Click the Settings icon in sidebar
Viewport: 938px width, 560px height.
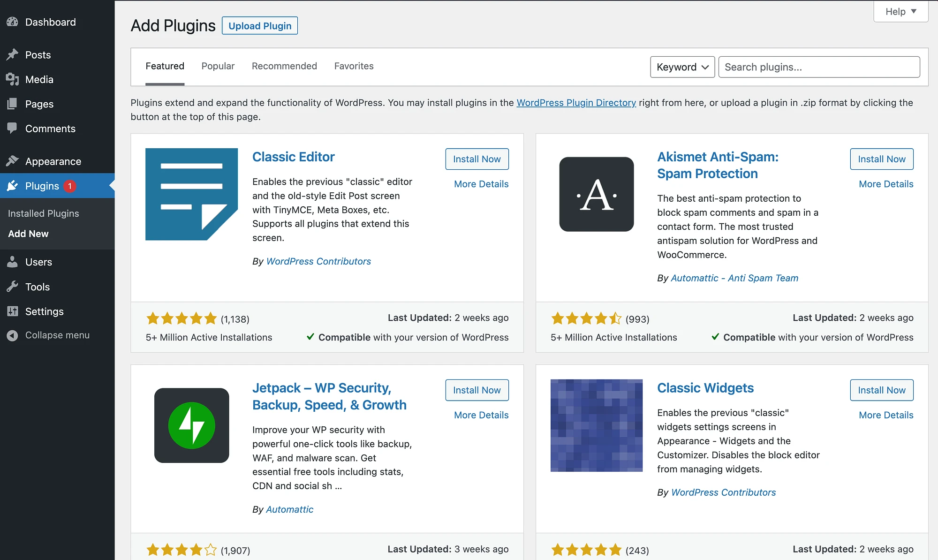pyautogui.click(x=13, y=310)
